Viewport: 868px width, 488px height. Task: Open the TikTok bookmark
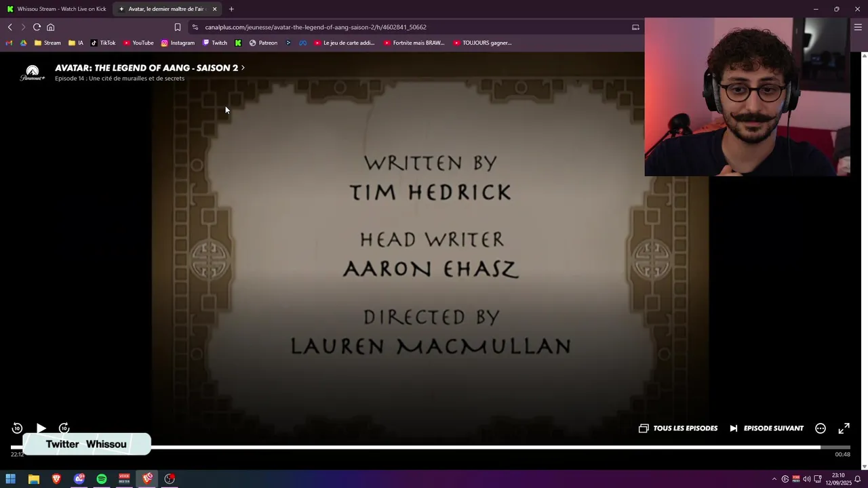click(103, 43)
